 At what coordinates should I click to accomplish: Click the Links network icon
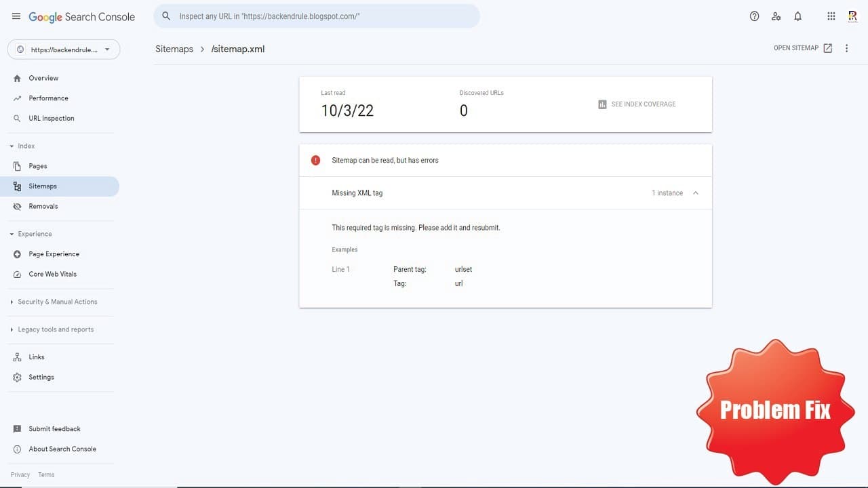18,357
